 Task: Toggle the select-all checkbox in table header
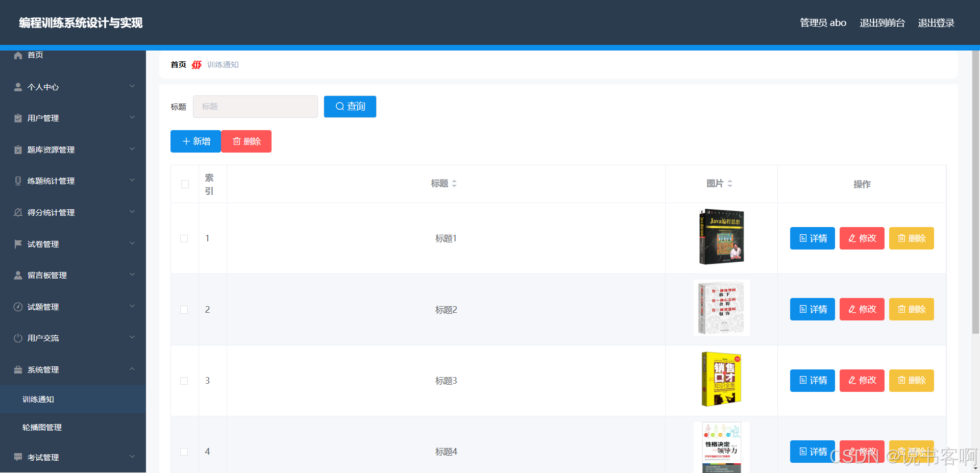click(185, 184)
